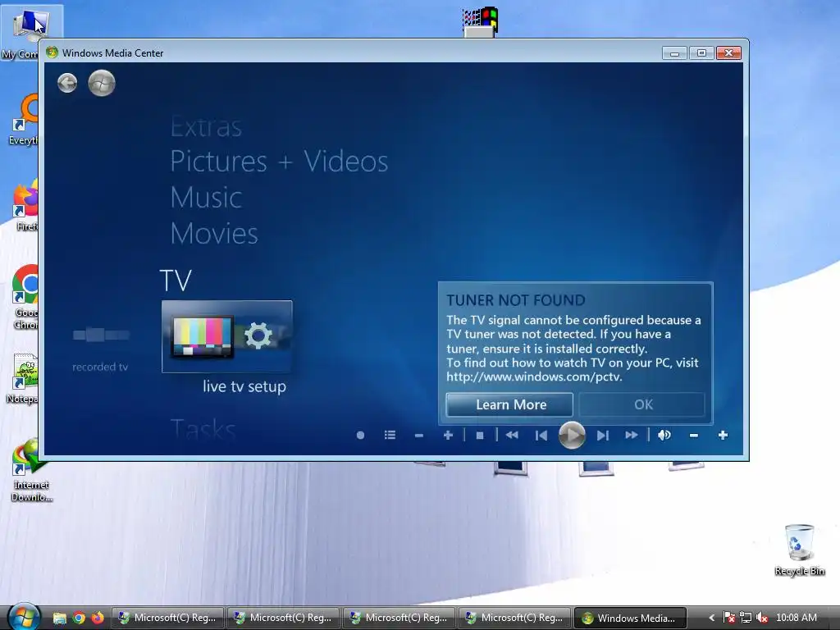Go back using the back arrow button
Image resolution: width=840 pixels, height=630 pixels.
pyautogui.click(x=67, y=83)
